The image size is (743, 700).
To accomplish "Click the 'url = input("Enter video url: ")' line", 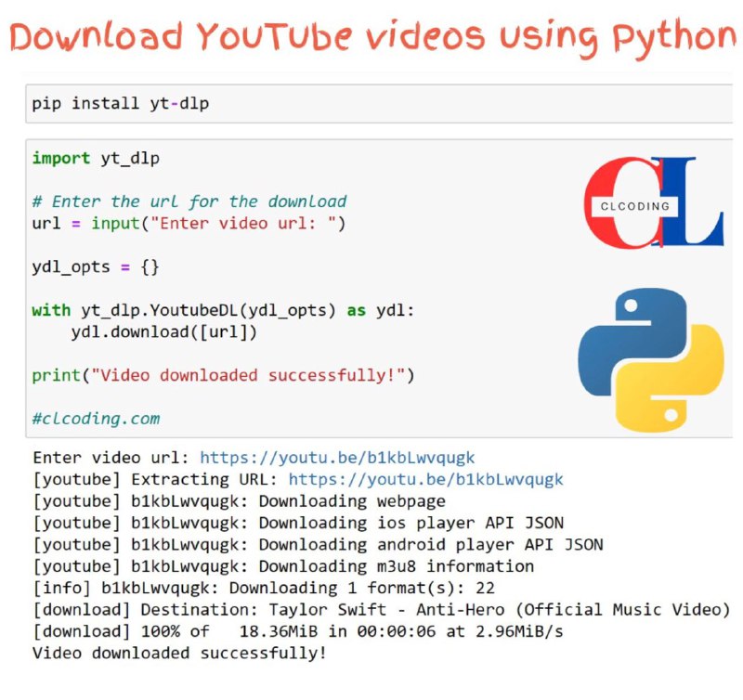I will tap(189, 224).
